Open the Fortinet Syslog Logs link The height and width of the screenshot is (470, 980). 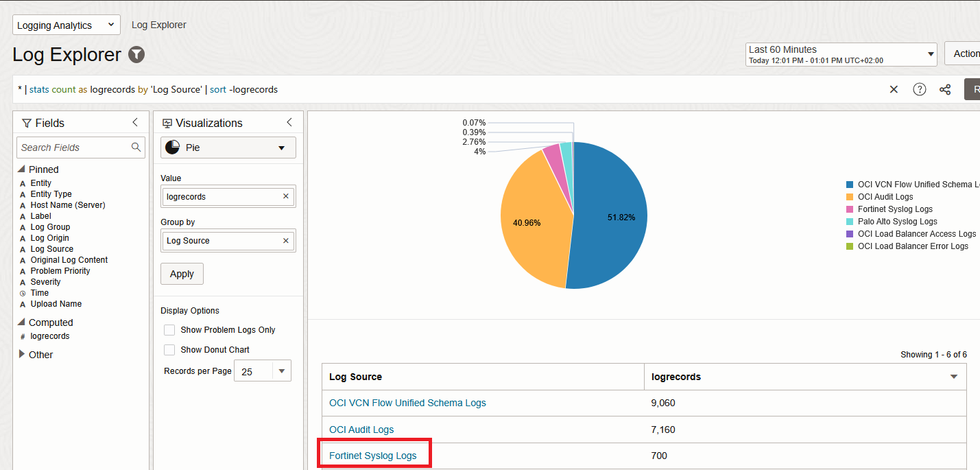coord(372,456)
